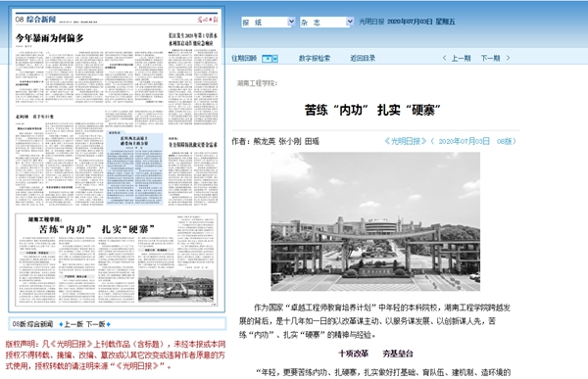This screenshot has height=379, width=588.
Task: Click the 2020年07月03日 date link in byline
Action: coord(464,141)
